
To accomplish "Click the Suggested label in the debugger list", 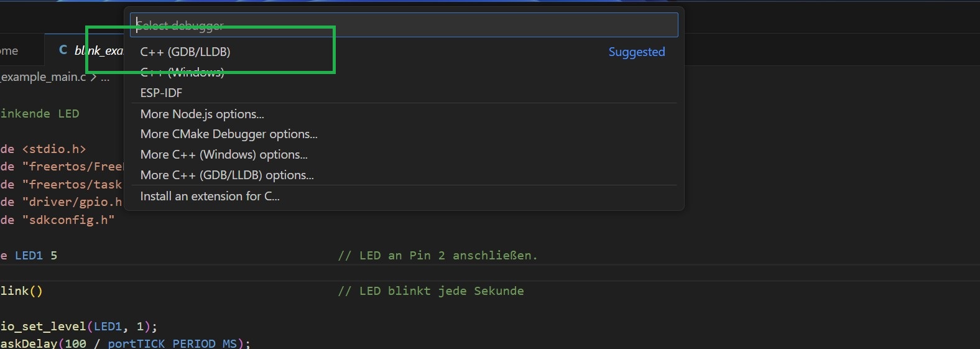I will (x=636, y=52).
